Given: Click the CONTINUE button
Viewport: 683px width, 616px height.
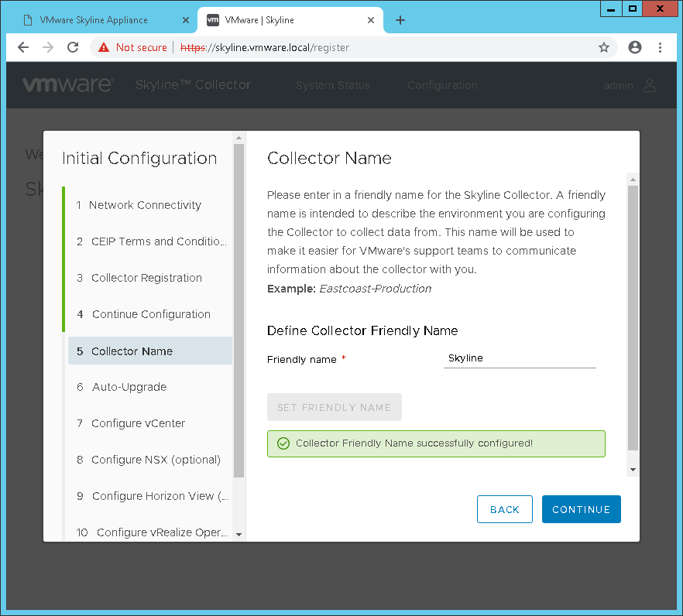Looking at the screenshot, I should pyautogui.click(x=581, y=509).
